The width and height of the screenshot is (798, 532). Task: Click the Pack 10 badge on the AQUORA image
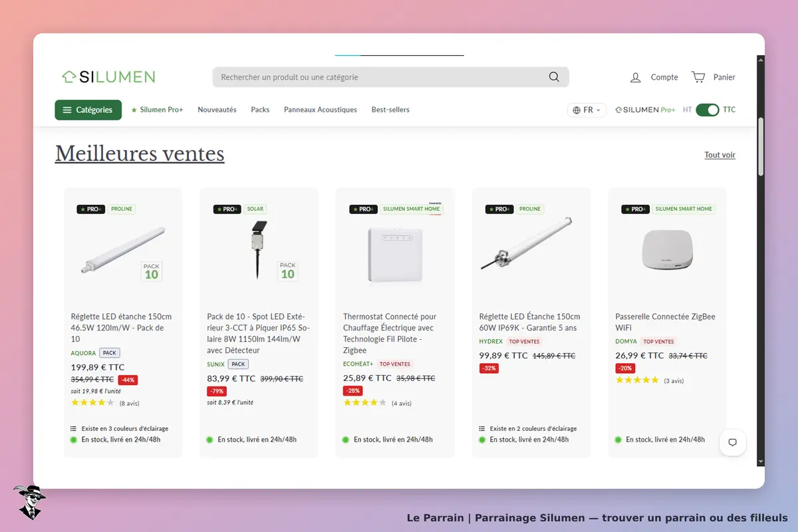point(152,271)
